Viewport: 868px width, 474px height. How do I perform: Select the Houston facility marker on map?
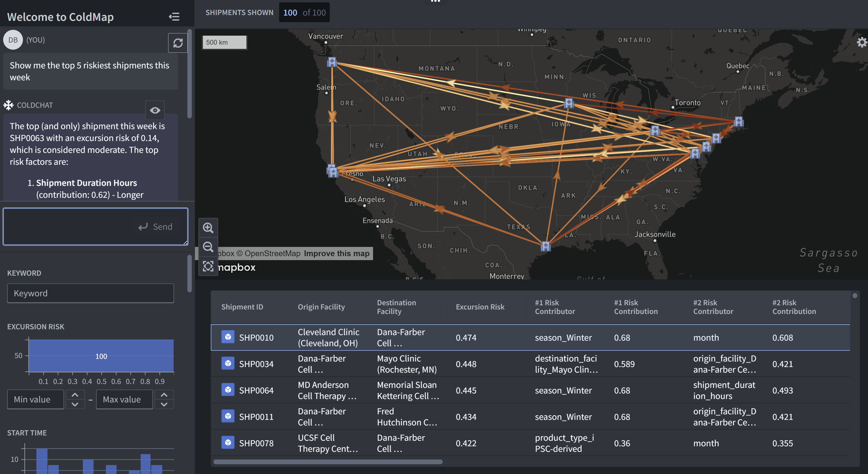click(x=546, y=246)
